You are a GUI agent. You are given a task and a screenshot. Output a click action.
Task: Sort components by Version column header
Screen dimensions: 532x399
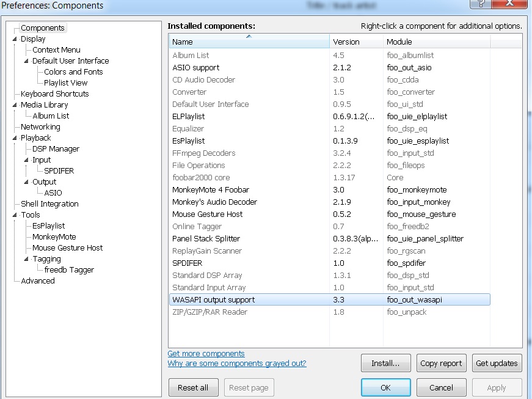(x=356, y=42)
